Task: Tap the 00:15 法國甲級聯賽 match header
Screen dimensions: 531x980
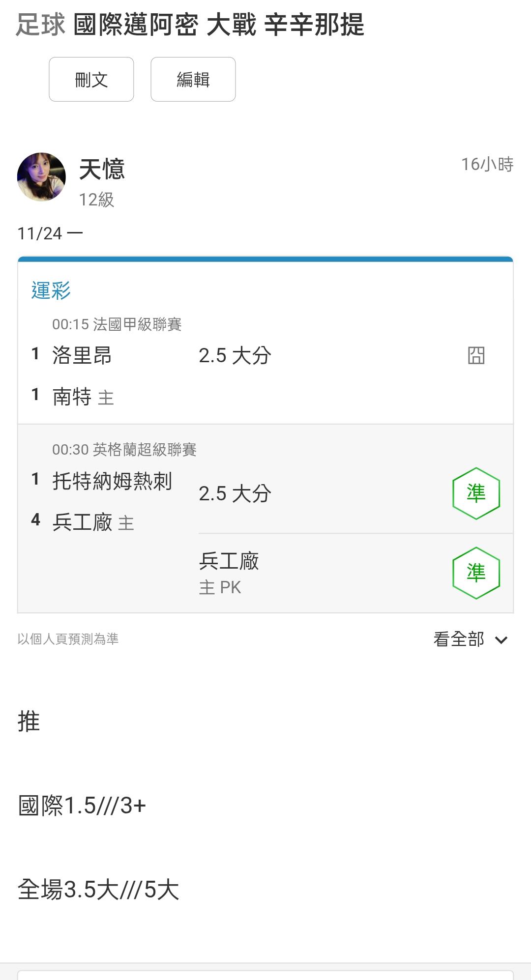Action: (x=117, y=324)
